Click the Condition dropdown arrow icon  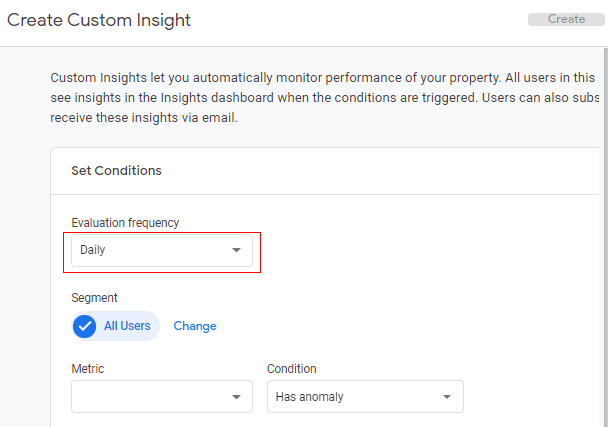pyautogui.click(x=447, y=397)
